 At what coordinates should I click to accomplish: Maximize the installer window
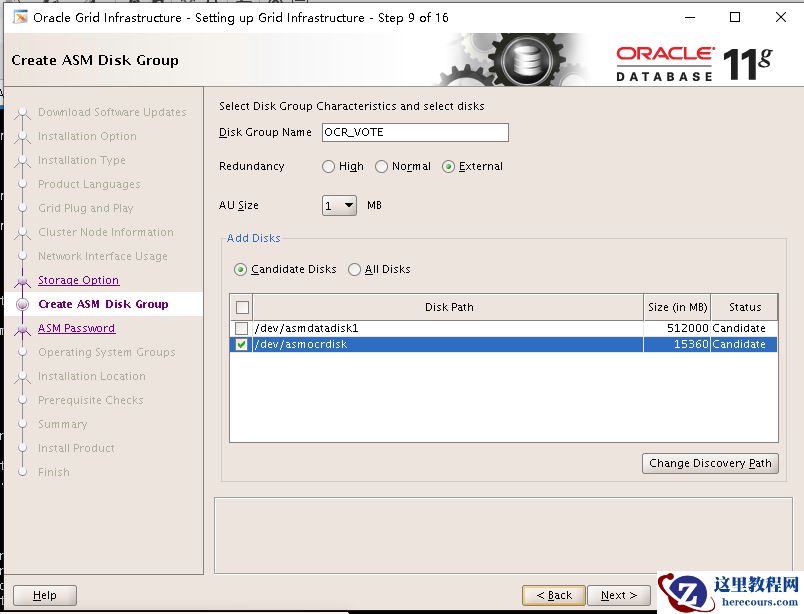pos(735,17)
